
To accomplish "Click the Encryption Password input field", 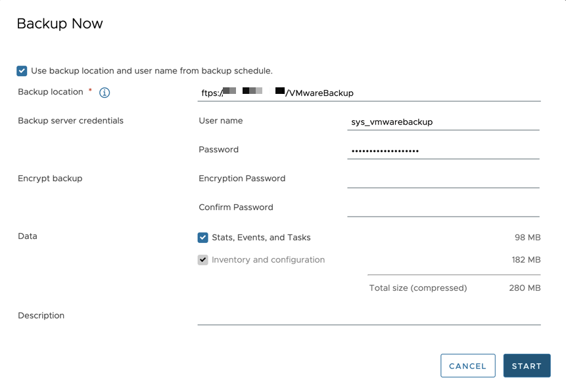I will pyautogui.click(x=443, y=180).
